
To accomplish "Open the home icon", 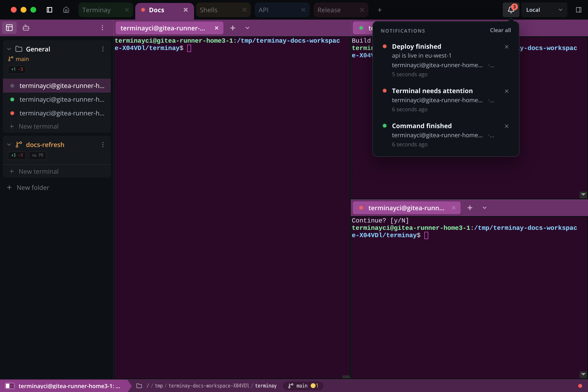I will [x=66, y=10].
